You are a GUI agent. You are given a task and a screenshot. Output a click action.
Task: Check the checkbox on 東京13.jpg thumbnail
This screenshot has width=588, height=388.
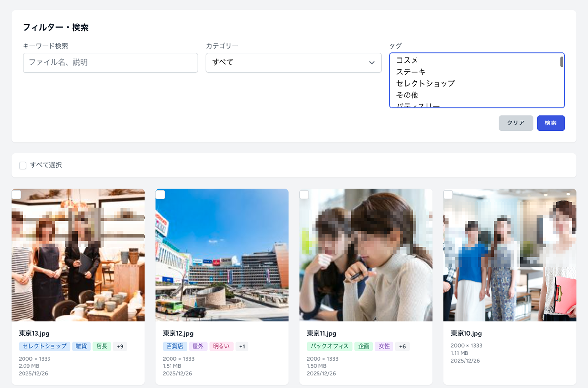click(16, 194)
